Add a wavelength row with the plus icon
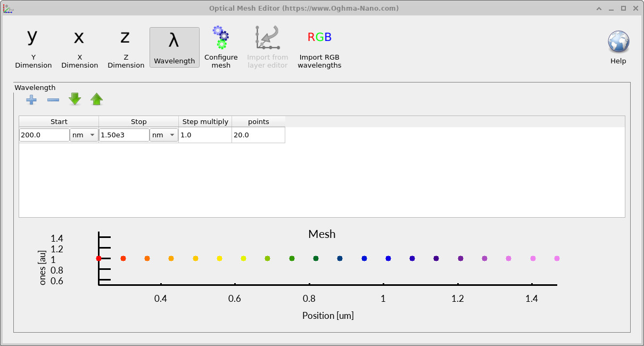Screen dimensions: 644x346 pyautogui.click(x=31, y=100)
